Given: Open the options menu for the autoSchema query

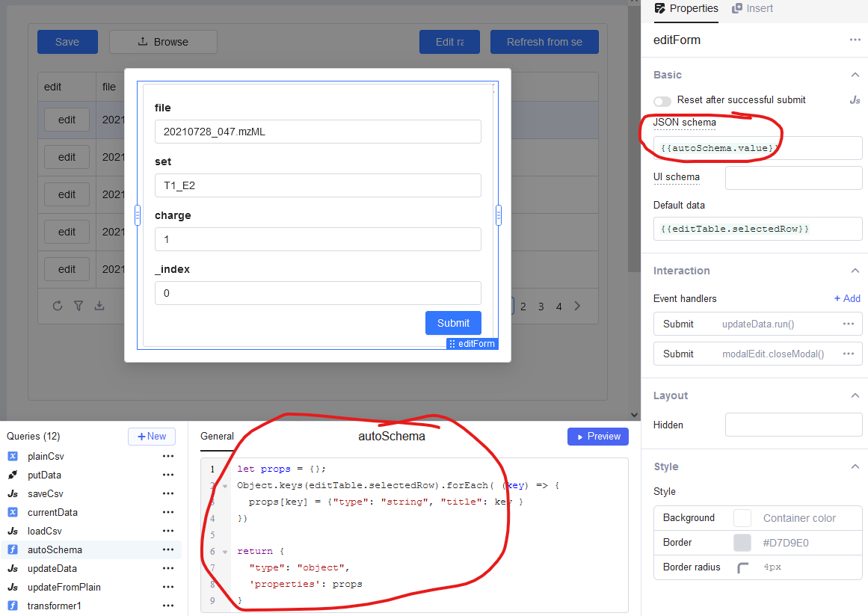Looking at the screenshot, I should [x=168, y=549].
